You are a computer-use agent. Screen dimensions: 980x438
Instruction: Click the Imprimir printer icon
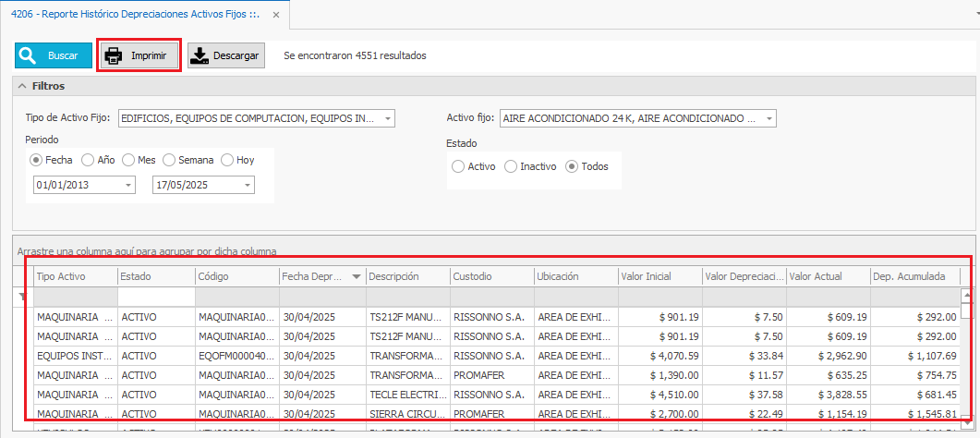pos(114,55)
